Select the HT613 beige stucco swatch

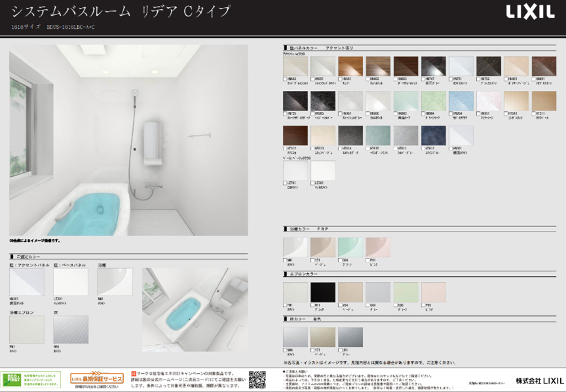pos(323,135)
